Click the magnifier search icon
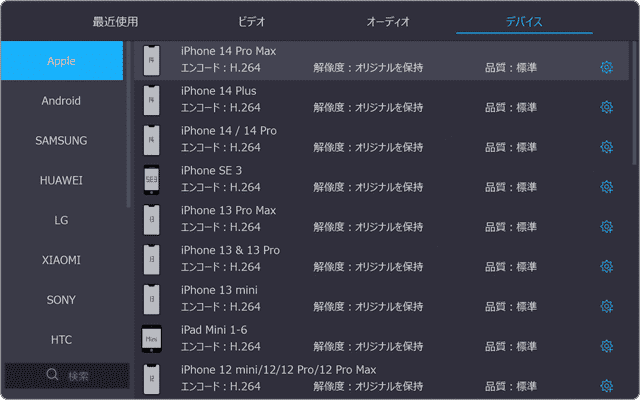The image size is (640, 400). tap(52, 374)
